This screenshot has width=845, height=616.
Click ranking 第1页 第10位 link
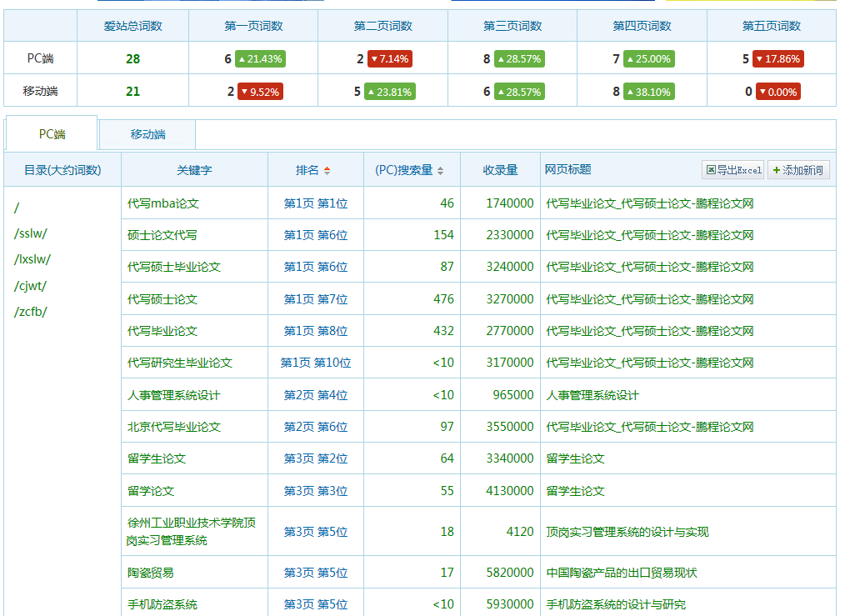[315, 363]
